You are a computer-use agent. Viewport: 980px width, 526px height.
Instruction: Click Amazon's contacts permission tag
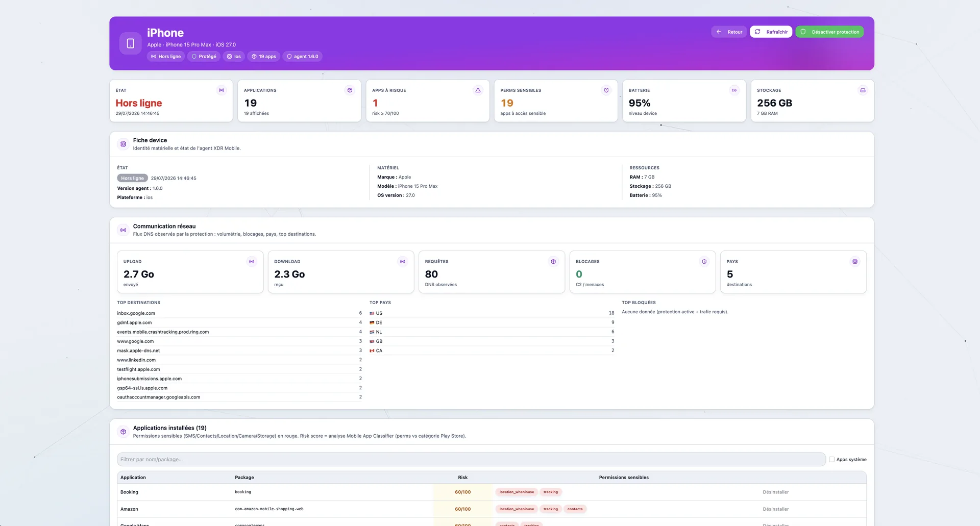coord(575,509)
